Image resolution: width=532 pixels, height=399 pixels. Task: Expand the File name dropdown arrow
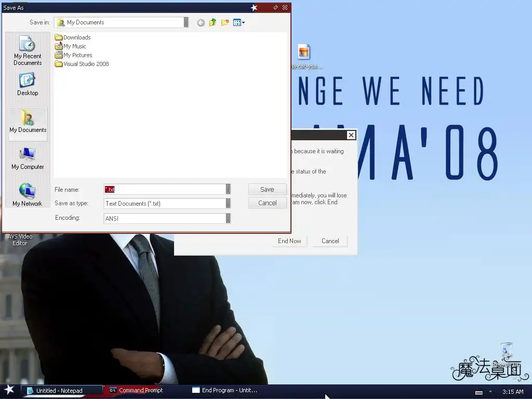[228, 189]
